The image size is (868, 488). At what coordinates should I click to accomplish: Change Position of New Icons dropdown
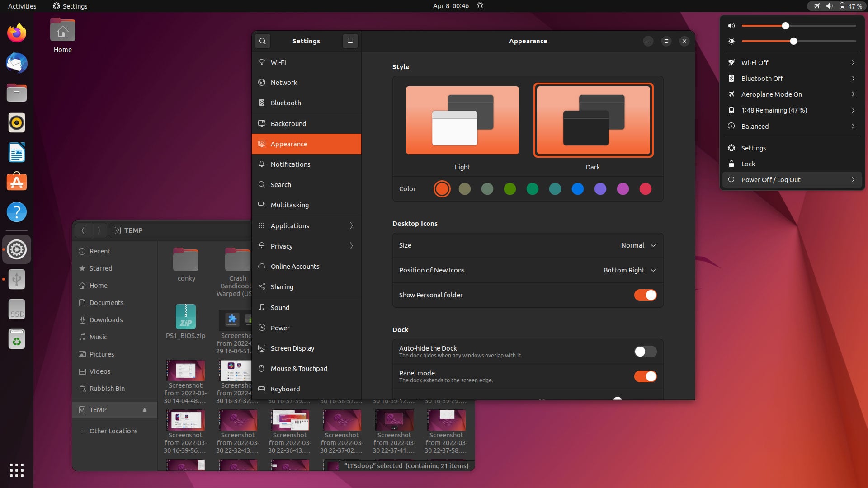point(629,270)
